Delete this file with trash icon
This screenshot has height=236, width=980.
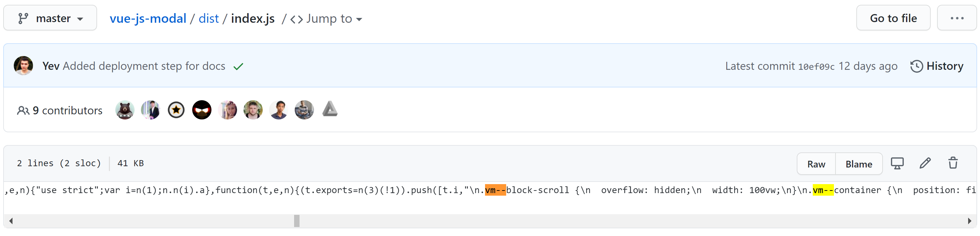[953, 163]
